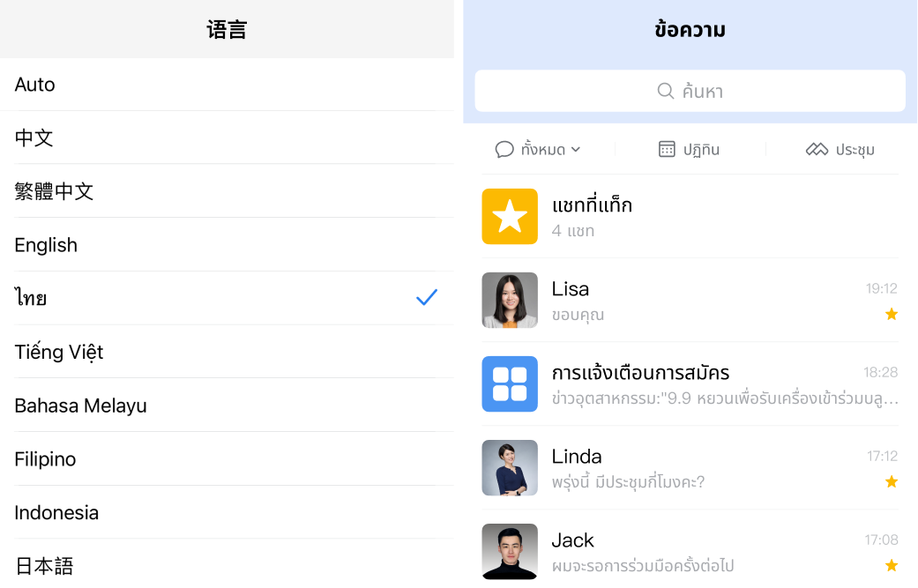Screen dimensions: 918x588
Task: Click the meeting icon tab
Action: click(x=817, y=149)
